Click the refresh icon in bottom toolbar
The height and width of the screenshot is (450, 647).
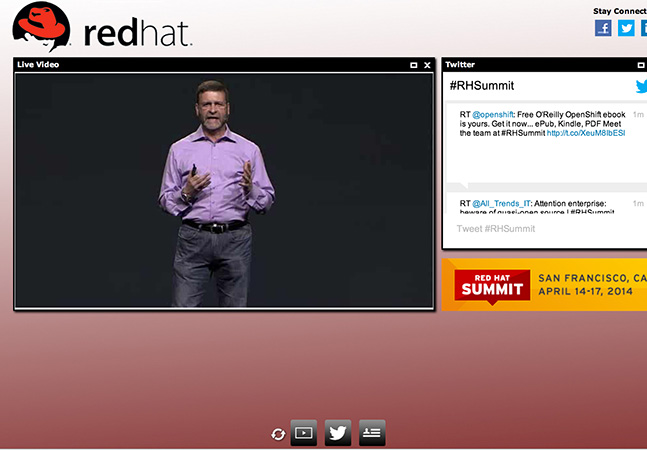pyautogui.click(x=278, y=434)
